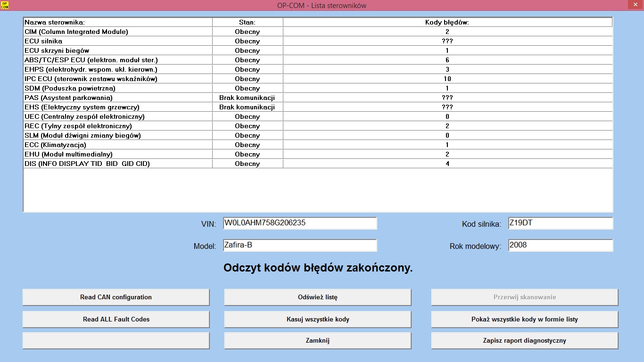Click the Kod silnika field with Z19DT
The height and width of the screenshot is (362, 644).
[560, 223]
